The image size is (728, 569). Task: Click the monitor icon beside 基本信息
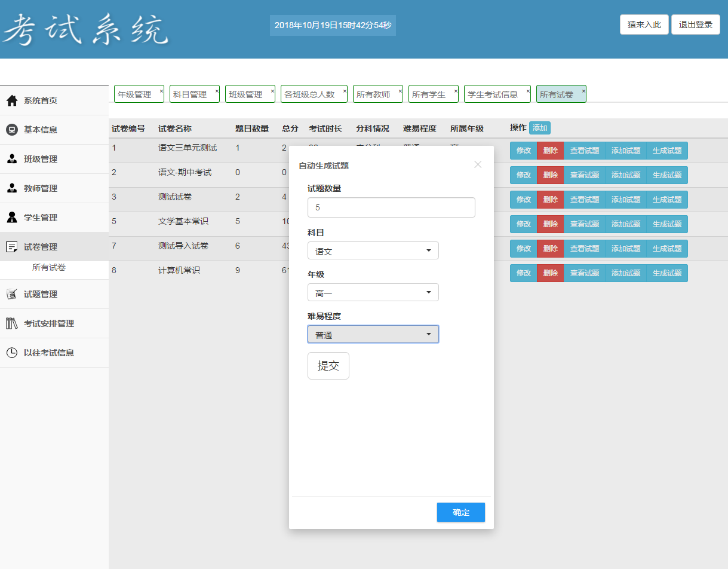pyautogui.click(x=12, y=130)
